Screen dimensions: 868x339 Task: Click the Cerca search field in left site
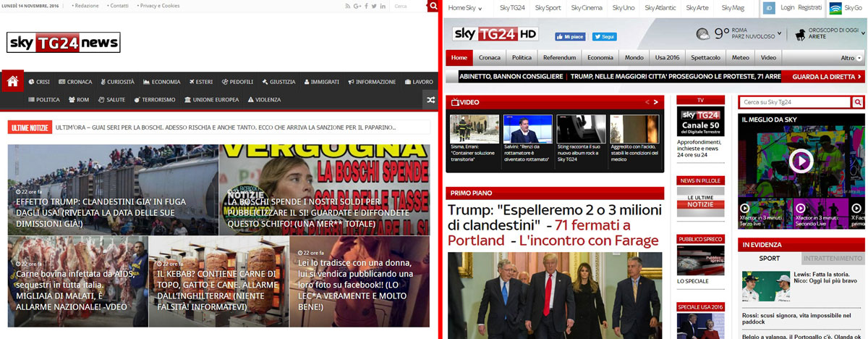point(409,6)
